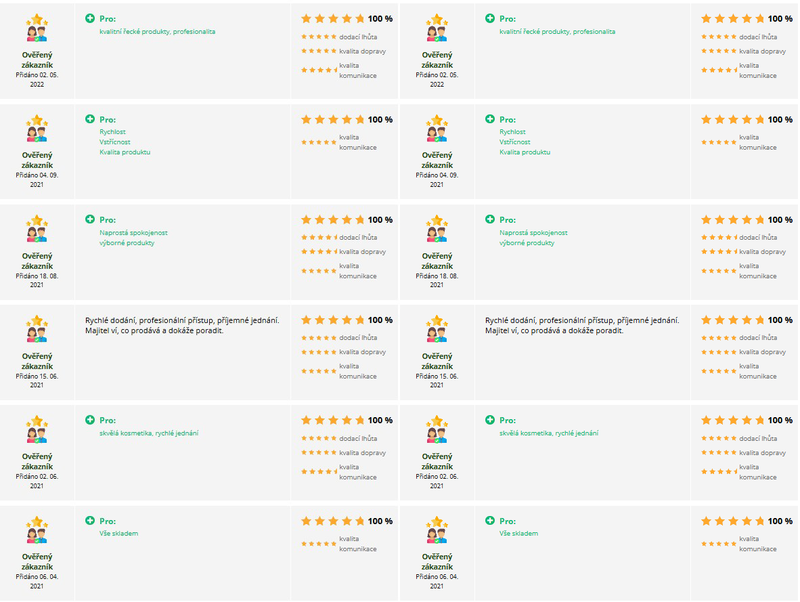
Task: Click right-column customer avatar dated 18. 08. 2021
Action: tap(437, 229)
